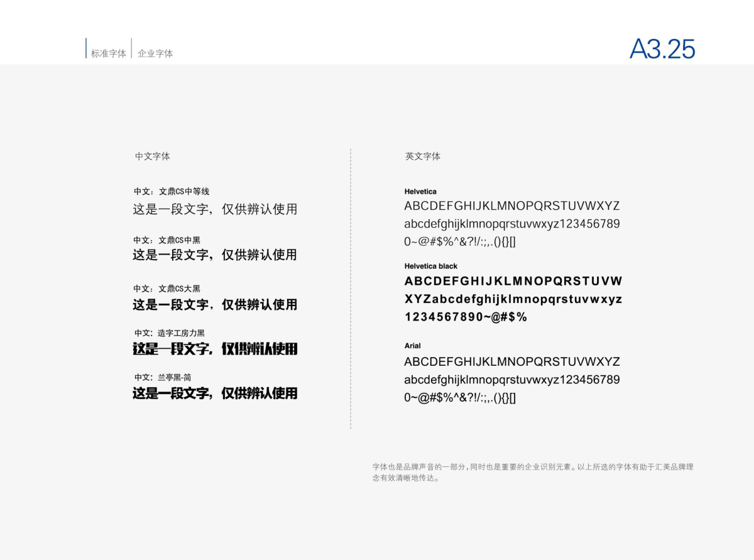Click uppercase alphabet line under Helvetica
The height and width of the screenshot is (560, 754).
(511, 206)
